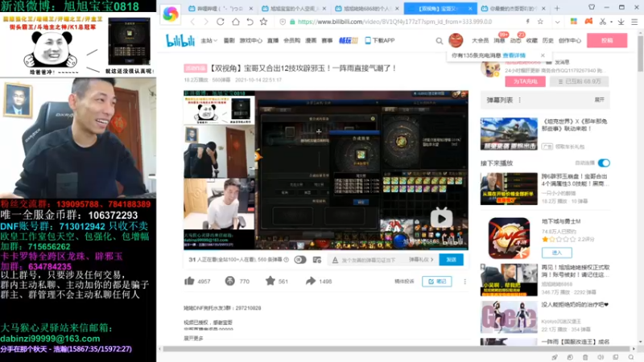Open the 360 browser colorful logo
644x362 pixels.
point(171,14)
